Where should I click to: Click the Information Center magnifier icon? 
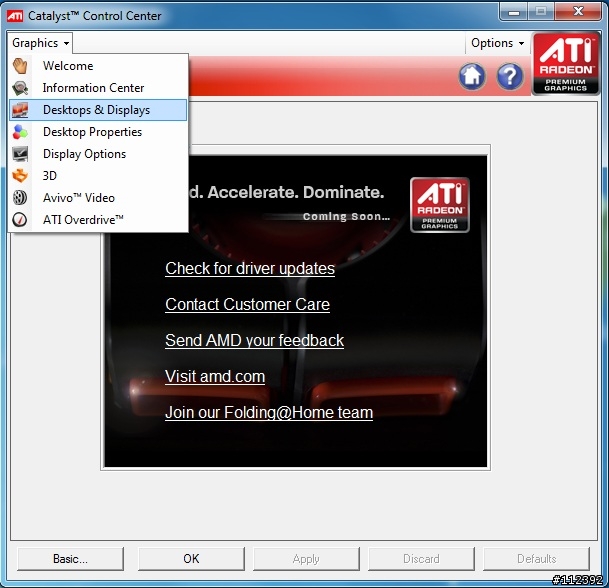(20, 88)
